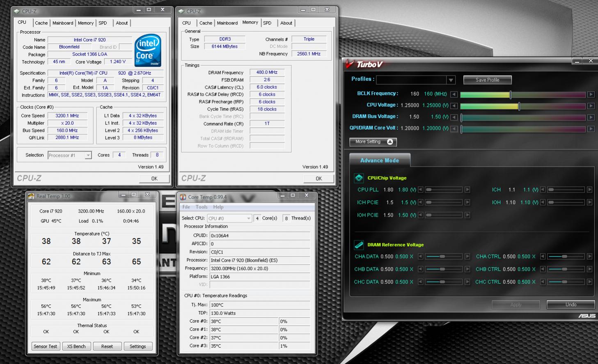Click OK in CPU-Z Memory window
Image resolution: width=598 pixels, height=364 pixels.
pyautogui.click(x=319, y=179)
